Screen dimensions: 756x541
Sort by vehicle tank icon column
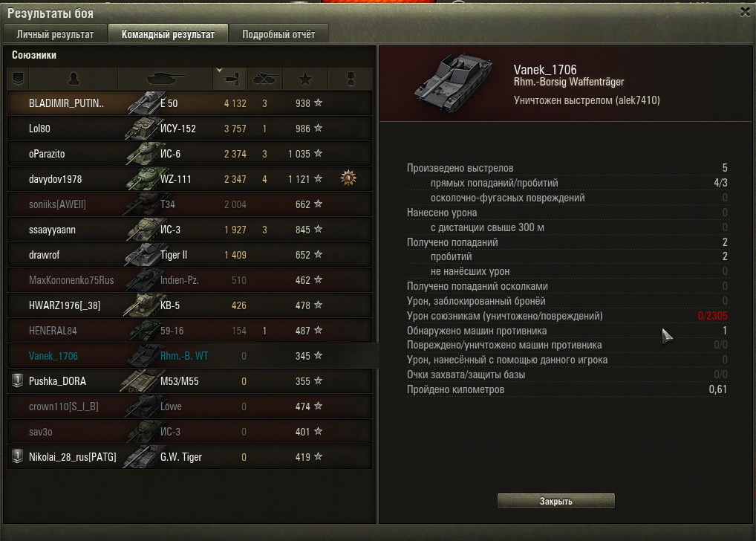click(x=166, y=79)
